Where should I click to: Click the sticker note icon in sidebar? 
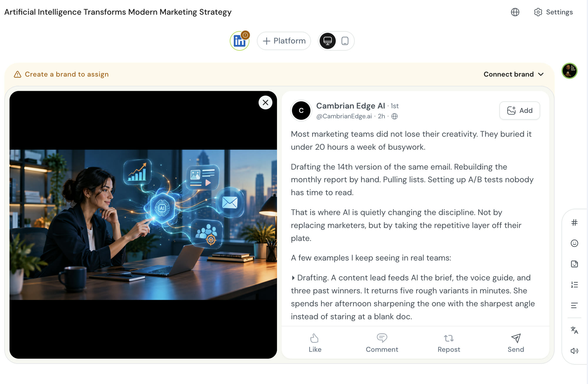click(574, 264)
